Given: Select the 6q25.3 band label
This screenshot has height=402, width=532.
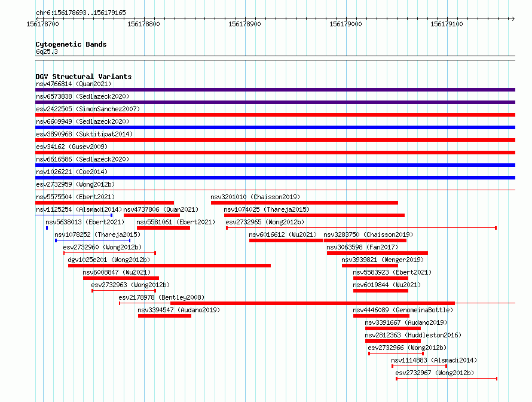Looking at the screenshot, I should pos(47,51).
